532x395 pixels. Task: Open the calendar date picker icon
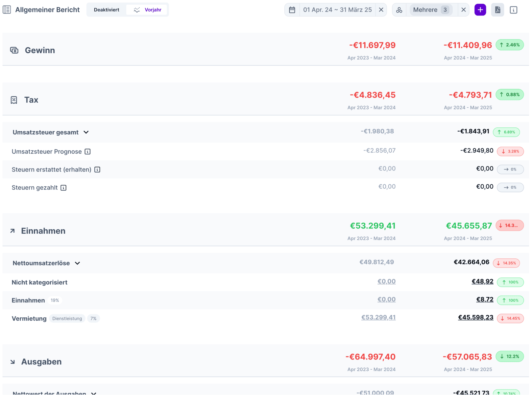click(292, 10)
